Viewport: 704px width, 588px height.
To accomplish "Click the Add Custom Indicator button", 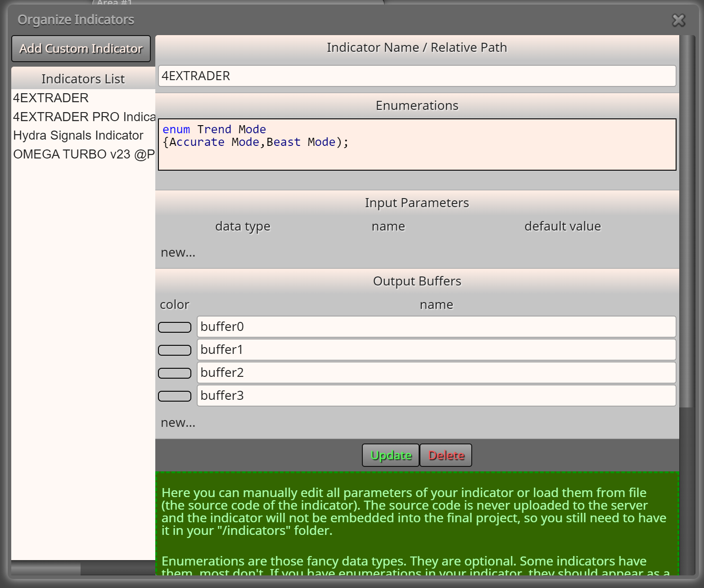I will click(81, 49).
